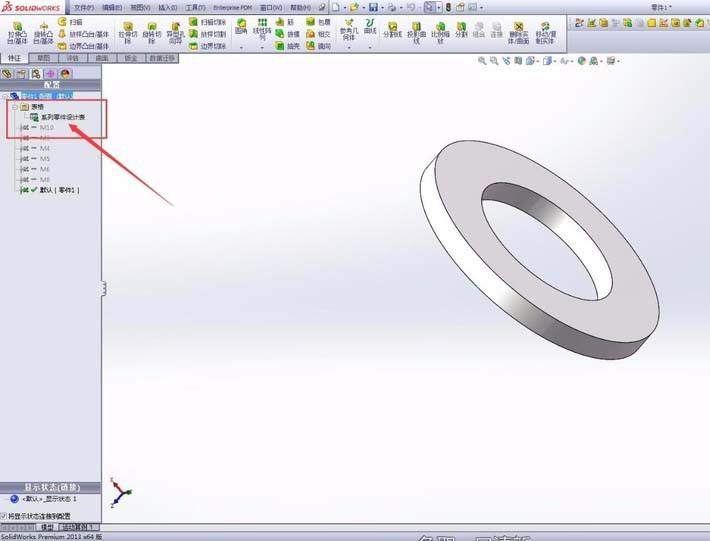Collapse the root 零件1 configuration node
This screenshot has height=541, width=710.
coord(5,96)
